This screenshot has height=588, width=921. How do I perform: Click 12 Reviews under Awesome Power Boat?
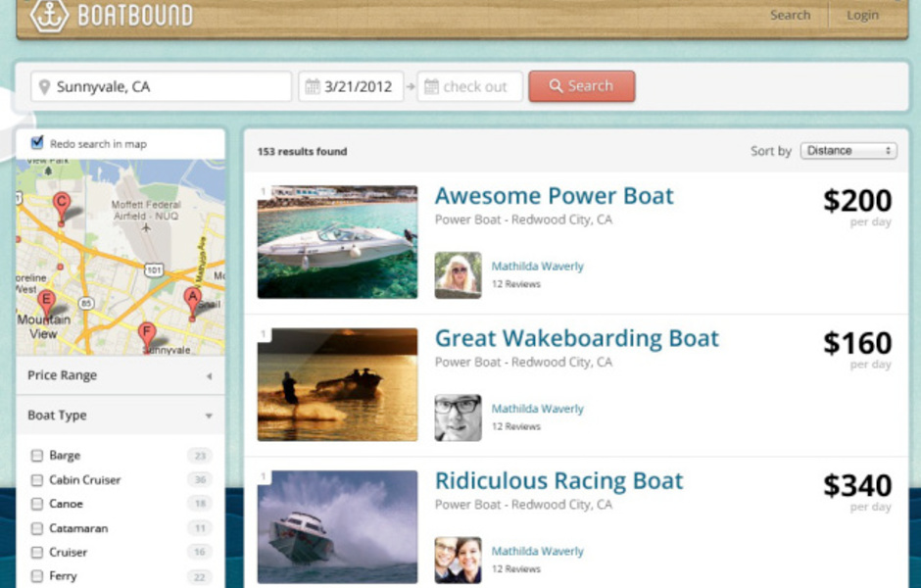click(515, 284)
